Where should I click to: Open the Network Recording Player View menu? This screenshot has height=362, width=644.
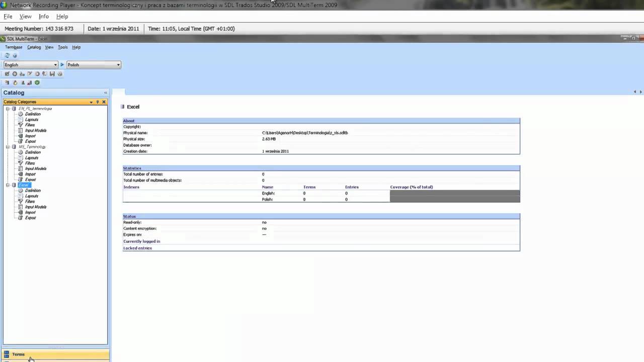25,17
